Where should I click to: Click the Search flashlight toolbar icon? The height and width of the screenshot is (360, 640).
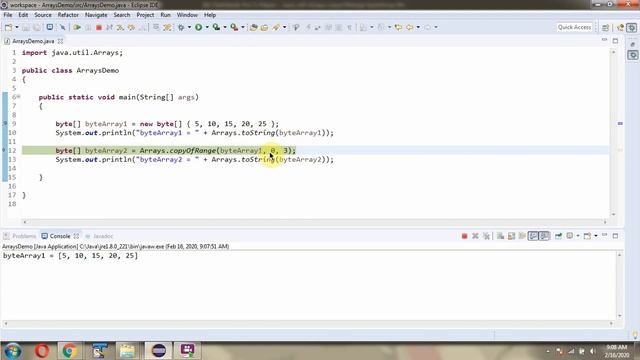click(x=276, y=27)
